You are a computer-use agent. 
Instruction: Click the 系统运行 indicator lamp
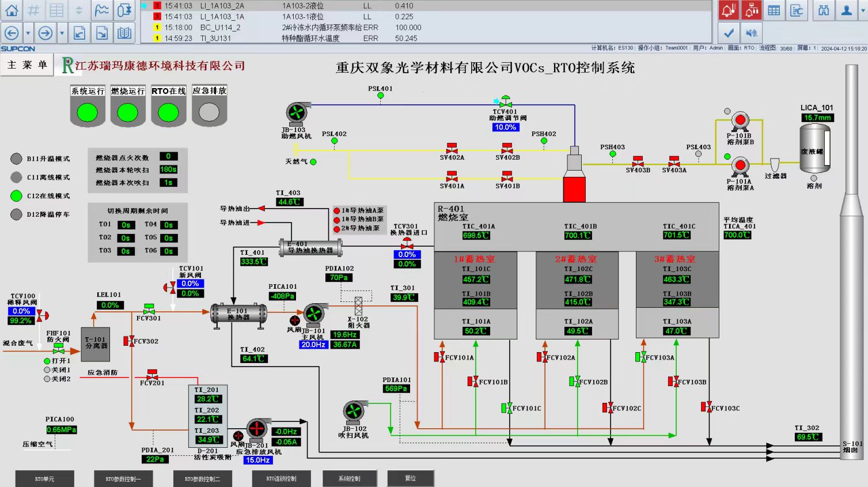(x=88, y=112)
